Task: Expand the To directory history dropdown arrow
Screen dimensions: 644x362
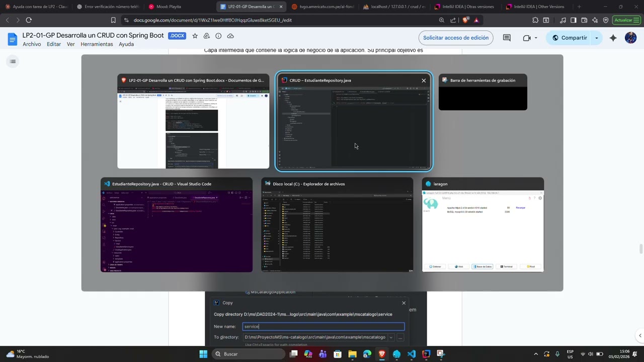Action: coord(391,337)
